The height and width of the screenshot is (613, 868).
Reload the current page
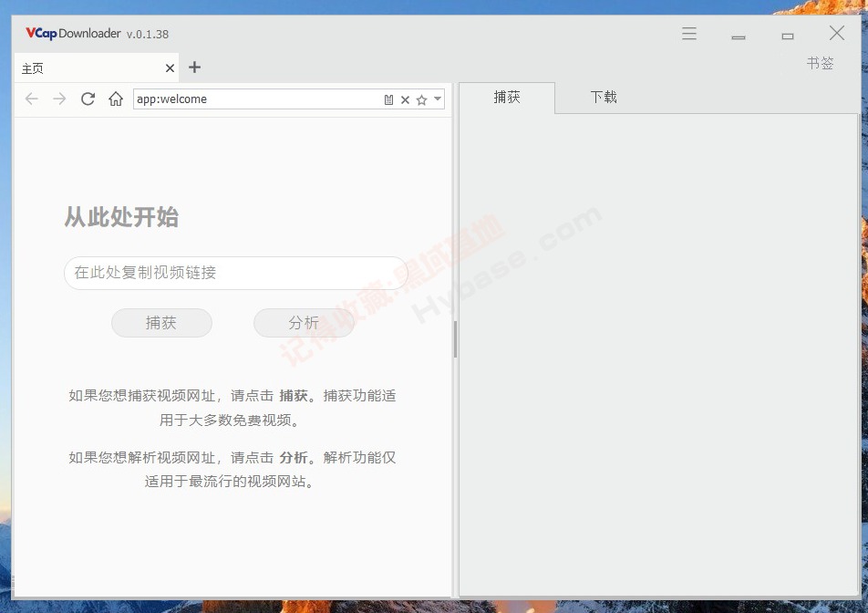pos(88,99)
